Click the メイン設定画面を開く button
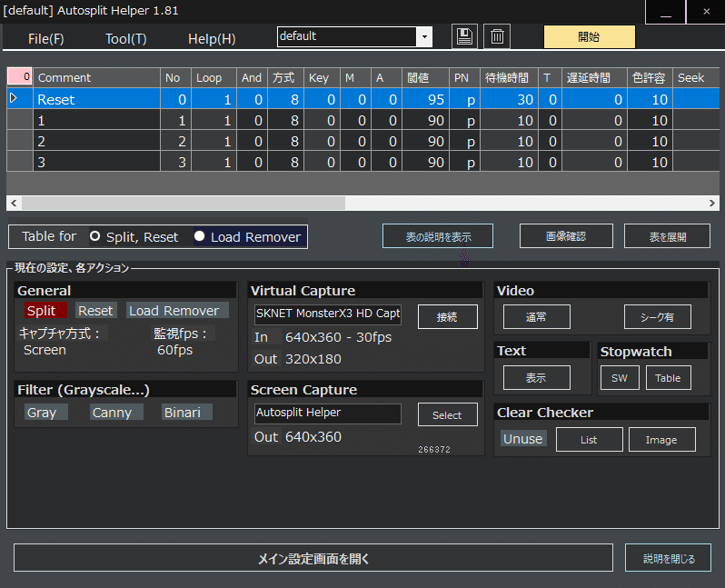The width and height of the screenshot is (725, 588). [x=313, y=558]
